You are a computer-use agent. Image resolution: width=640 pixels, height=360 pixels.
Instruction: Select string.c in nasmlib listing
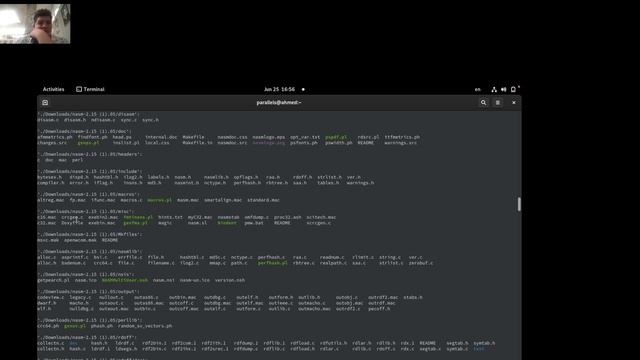click(390, 257)
